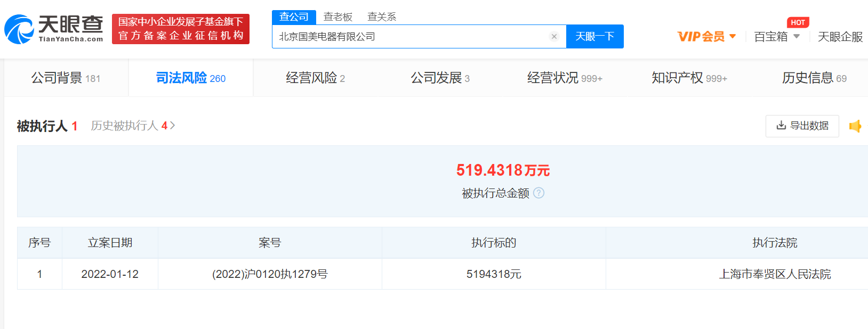Click the 立案日期 column header
Image resolution: width=868 pixels, height=329 pixels.
click(110, 243)
